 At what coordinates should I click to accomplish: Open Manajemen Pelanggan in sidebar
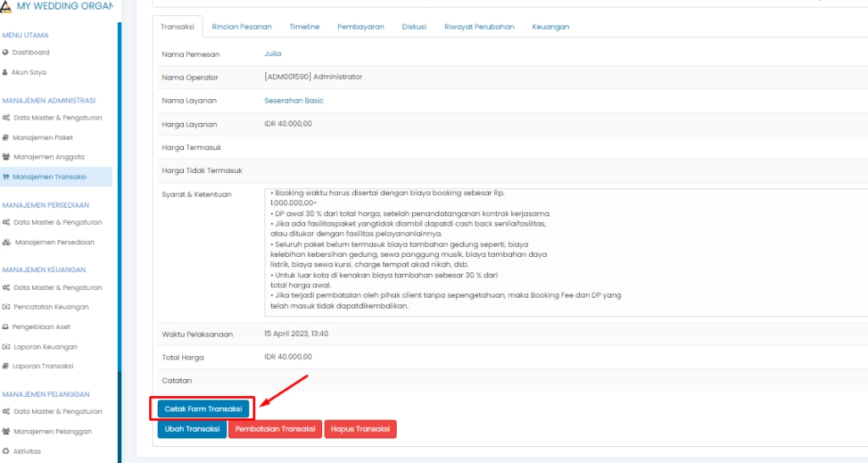point(53,432)
